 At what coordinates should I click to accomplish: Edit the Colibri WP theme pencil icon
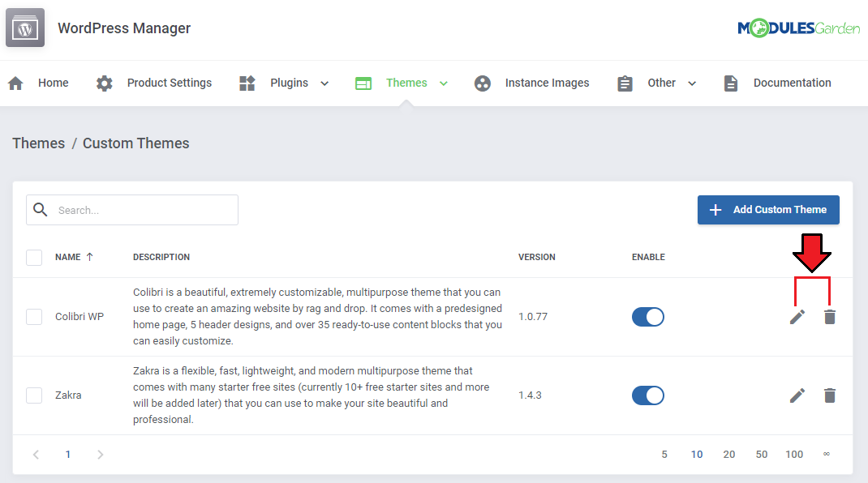tap(797, 317)
